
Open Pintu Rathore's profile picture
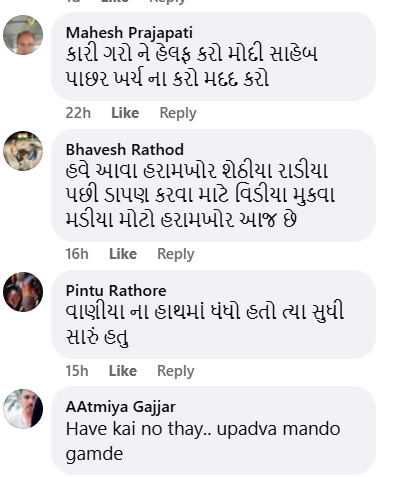tap(23, 292)
